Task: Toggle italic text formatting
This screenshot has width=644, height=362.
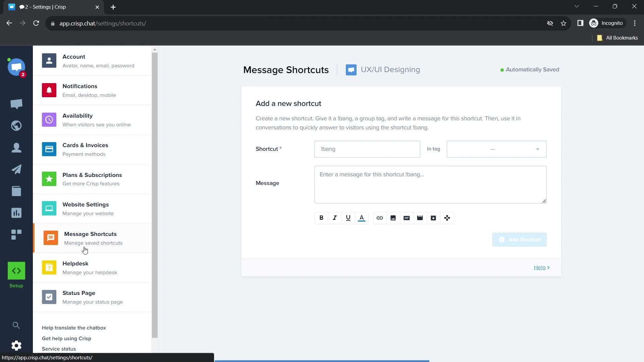Action: [335, 218]
